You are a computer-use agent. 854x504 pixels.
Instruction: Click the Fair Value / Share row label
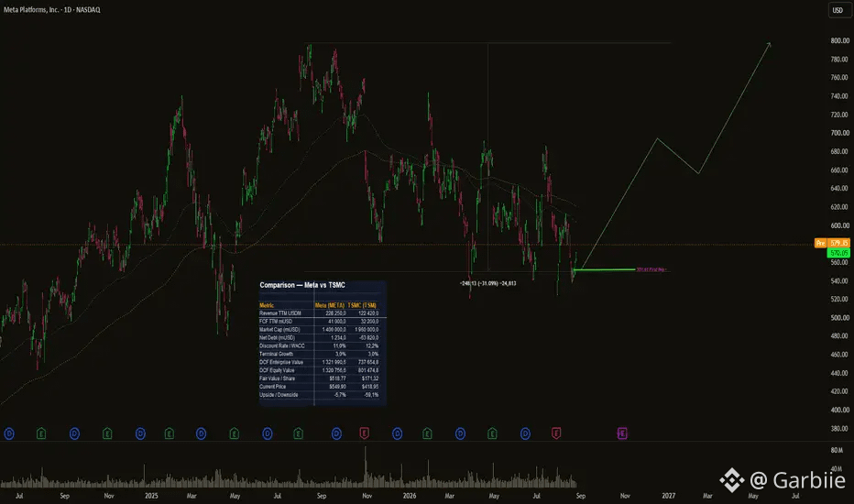coord(278,378)
